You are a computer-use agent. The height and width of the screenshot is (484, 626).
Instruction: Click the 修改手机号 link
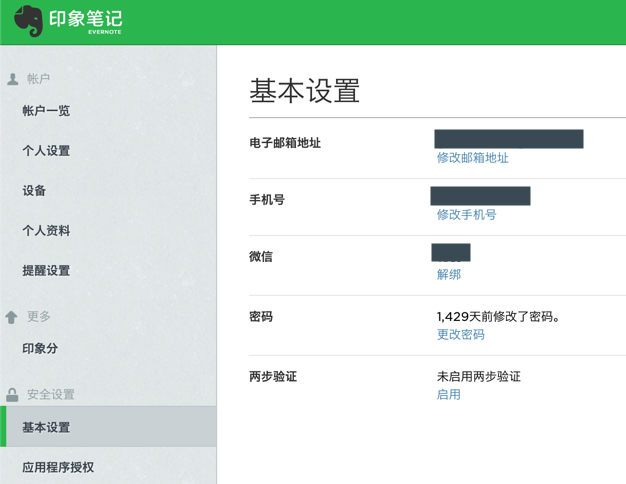tap(466, 215)
